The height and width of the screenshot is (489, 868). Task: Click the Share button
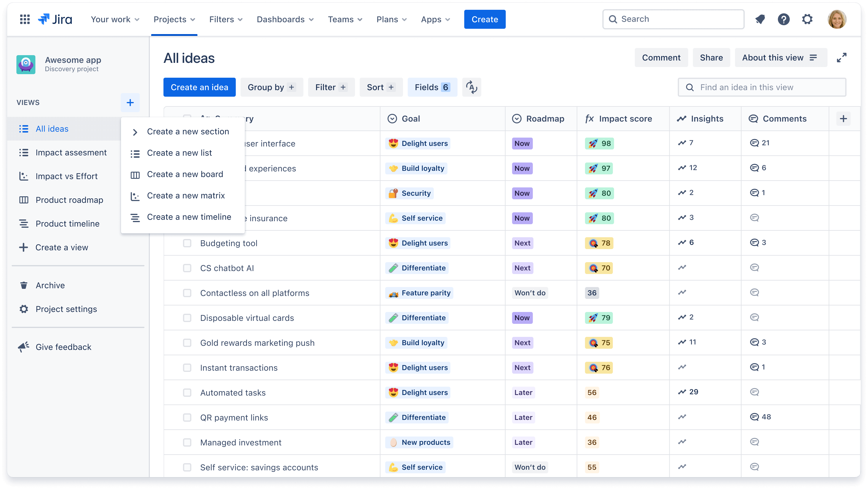[x=711, y=58]
